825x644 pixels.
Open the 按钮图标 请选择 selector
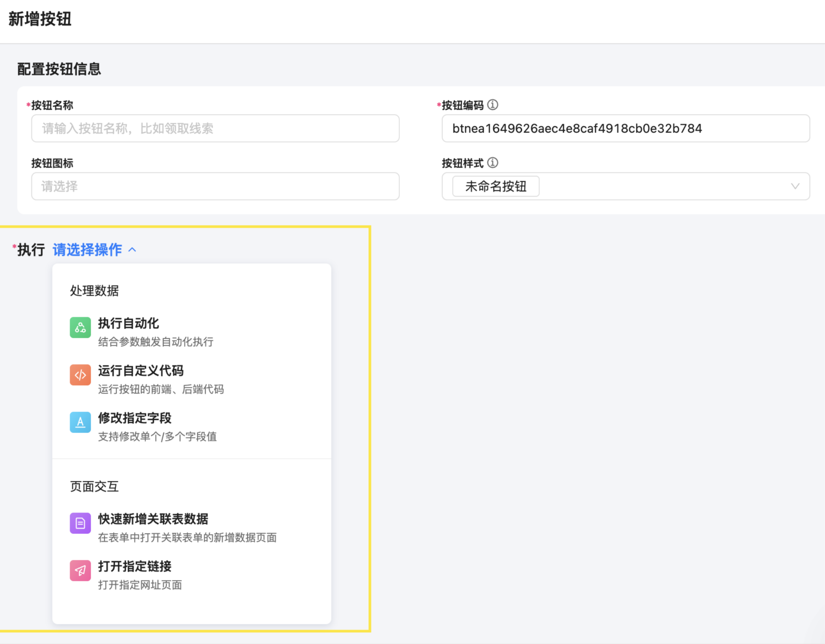(215, 186)
